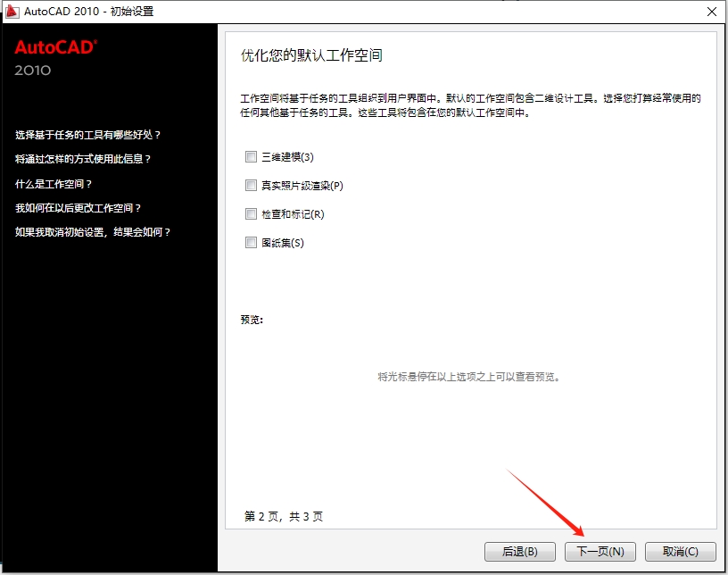
Task: Click the 取消(C) button
Action: pos(681,551)
